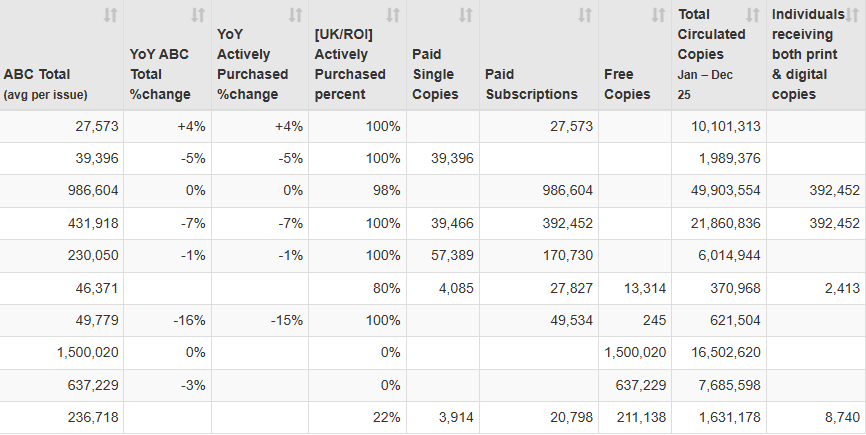Sort by YoY ABC Total %change using its arrows icon

198,16
